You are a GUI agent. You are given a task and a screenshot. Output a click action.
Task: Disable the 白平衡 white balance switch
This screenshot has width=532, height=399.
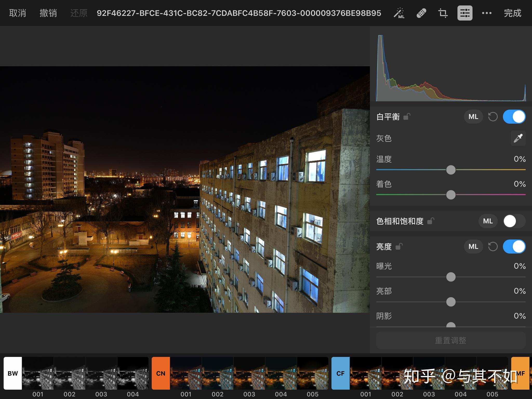click(x=514, y=117)
